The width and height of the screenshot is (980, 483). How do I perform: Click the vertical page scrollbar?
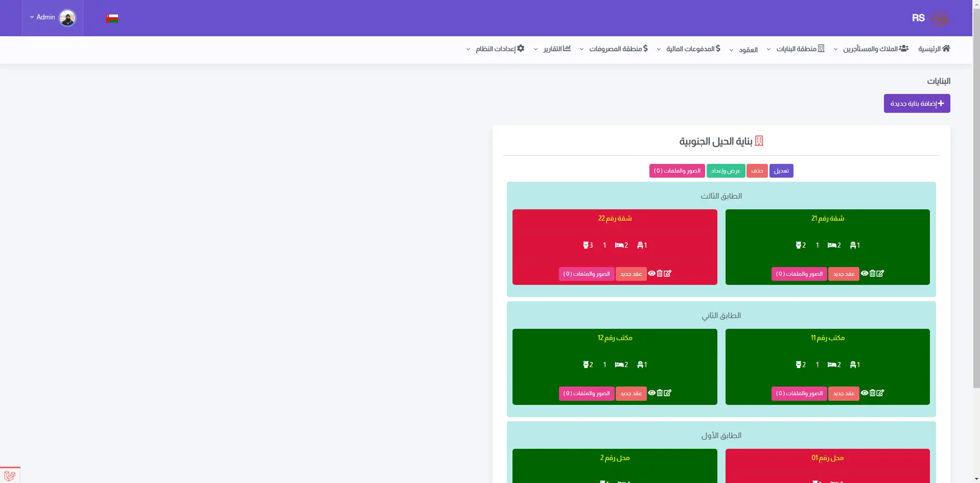click(x=976, y=204)
